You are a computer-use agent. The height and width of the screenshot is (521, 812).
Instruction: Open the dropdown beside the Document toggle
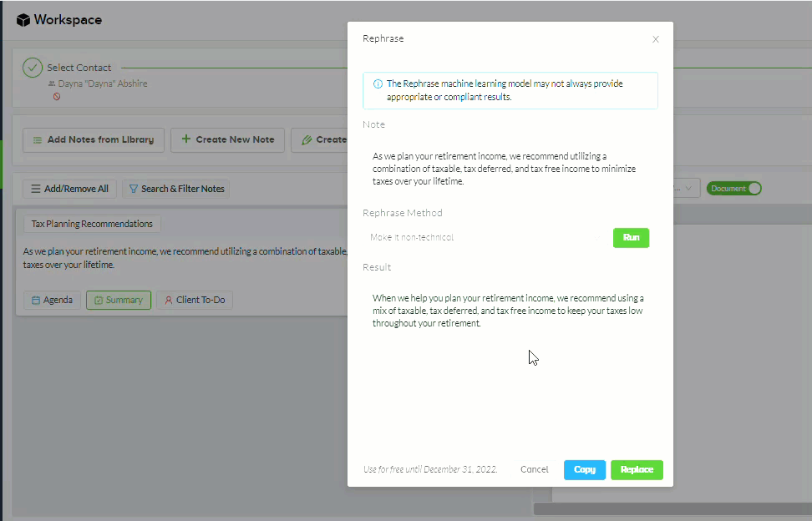click(x=688, y=188)
